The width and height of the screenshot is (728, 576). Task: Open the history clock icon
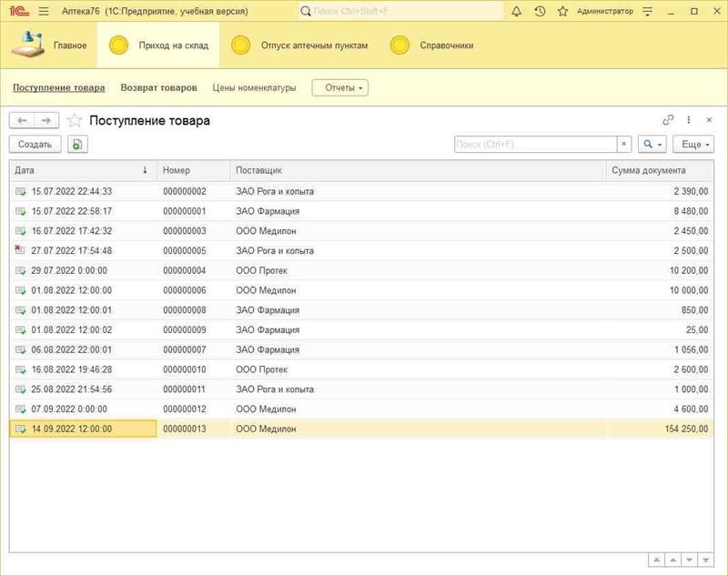(540, 11)
